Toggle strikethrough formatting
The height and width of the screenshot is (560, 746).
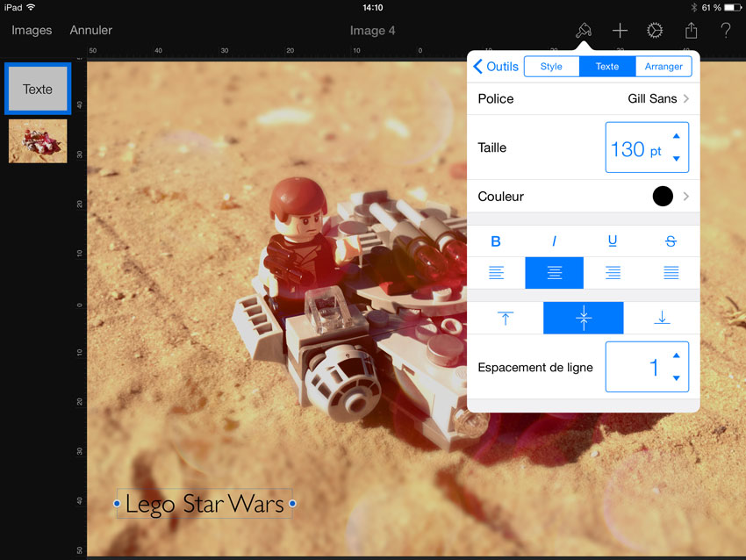tap(671, 241)
